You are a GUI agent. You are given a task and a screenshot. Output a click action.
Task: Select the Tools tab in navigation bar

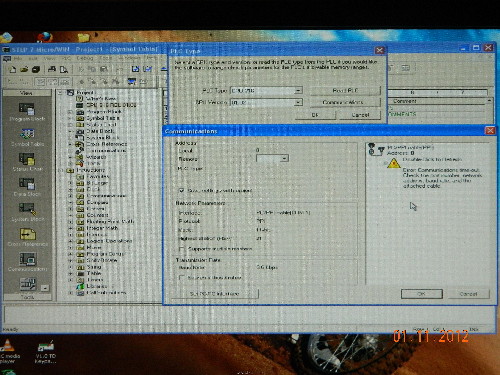27,297
